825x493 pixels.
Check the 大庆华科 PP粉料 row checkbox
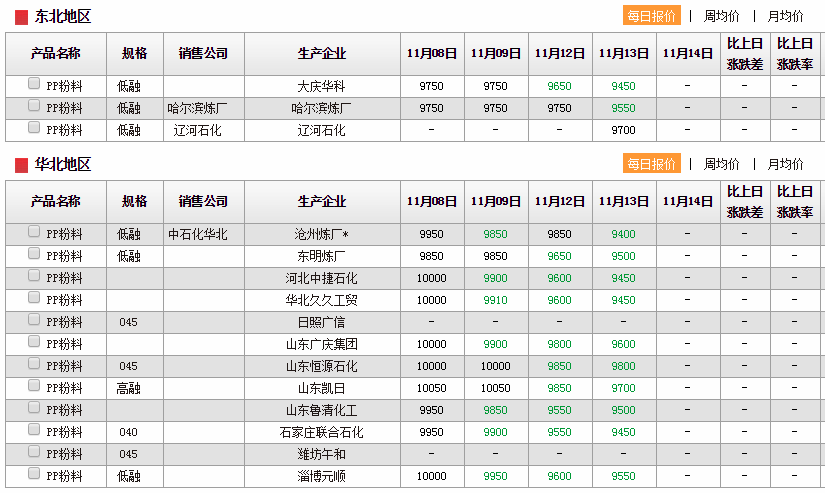(34, 84)
